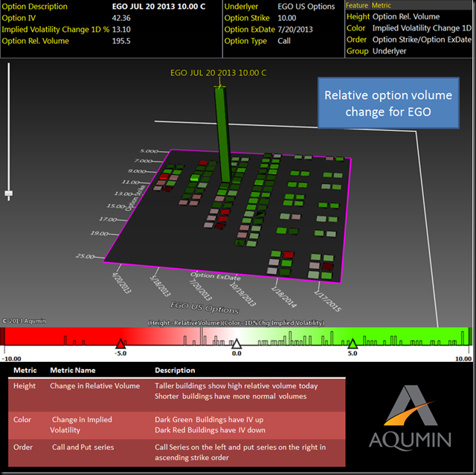Click the 5/18/2013 expiry date axis label

click(x=161, y=286)
